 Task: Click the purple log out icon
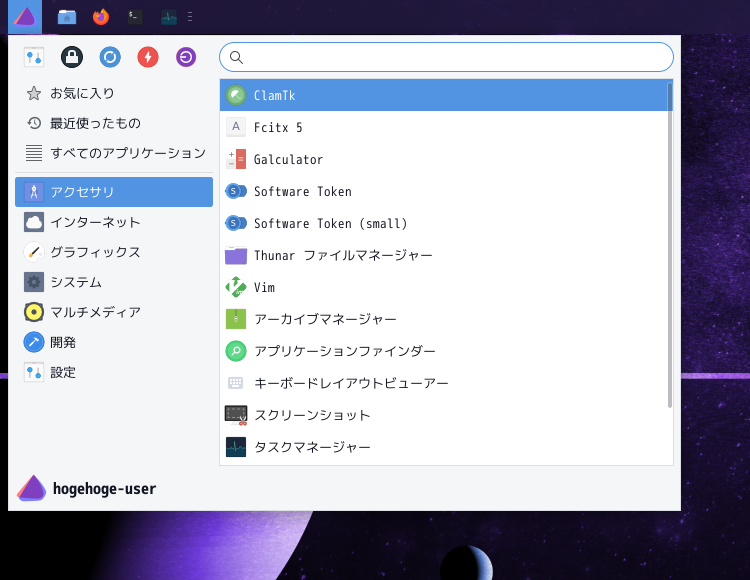tap(186, 57)
